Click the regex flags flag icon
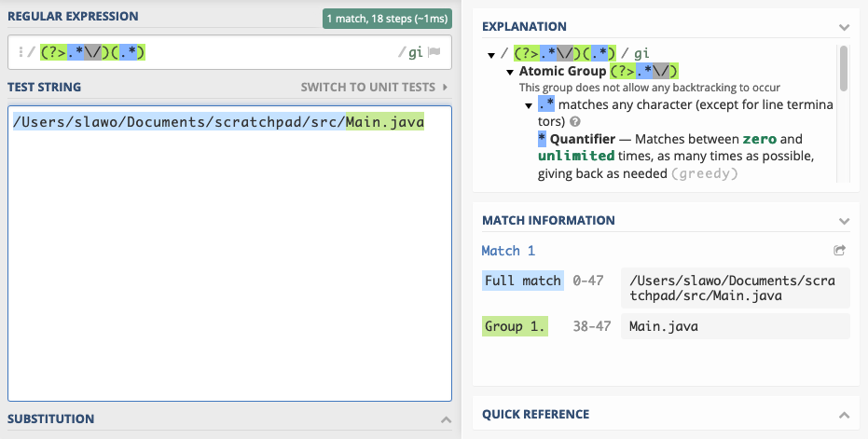 (x=434, y=52)
